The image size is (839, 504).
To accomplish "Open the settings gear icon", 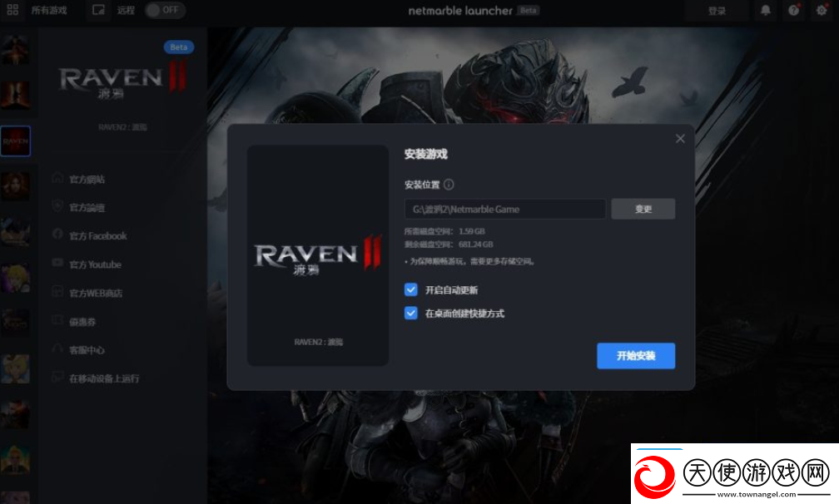I will click(x=821, y=10).
